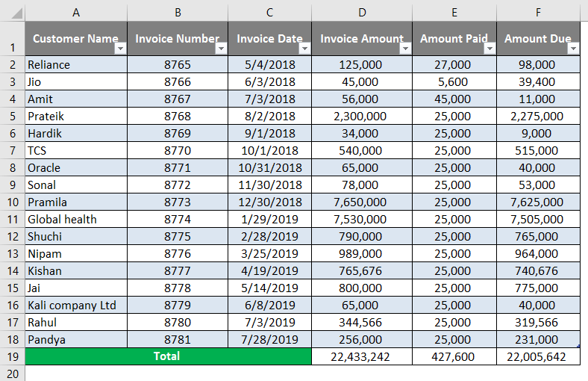Open the Customer Name filter dropdown
Screen dimensions: 588x381
(x=121, y=49)
